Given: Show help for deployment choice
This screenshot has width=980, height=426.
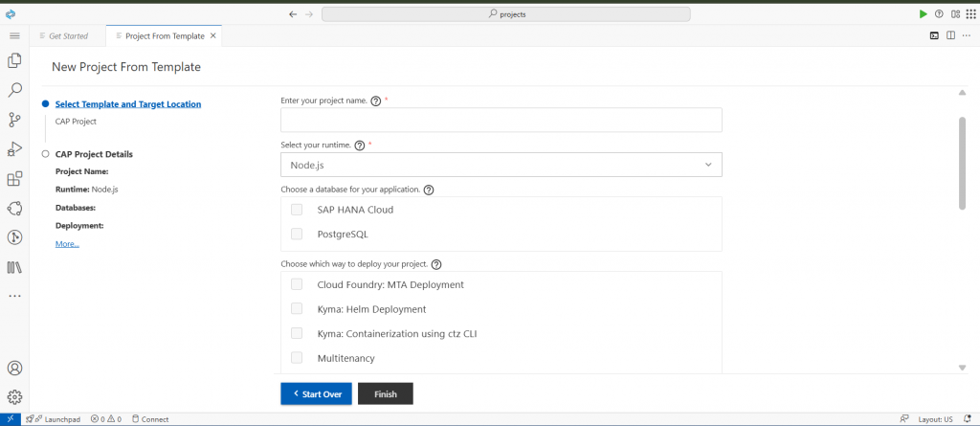Looking at the screenshot, I should pyautogui.click(x=436, y=264).
